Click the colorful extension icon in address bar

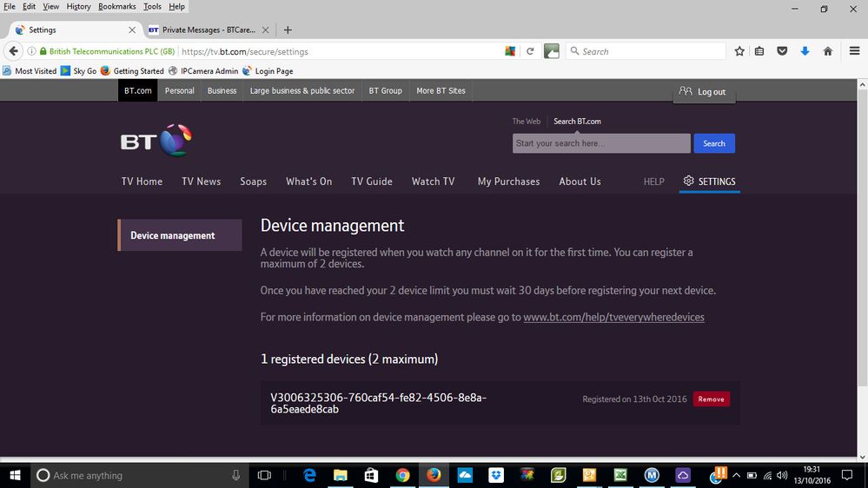click(x=510, y=51)
